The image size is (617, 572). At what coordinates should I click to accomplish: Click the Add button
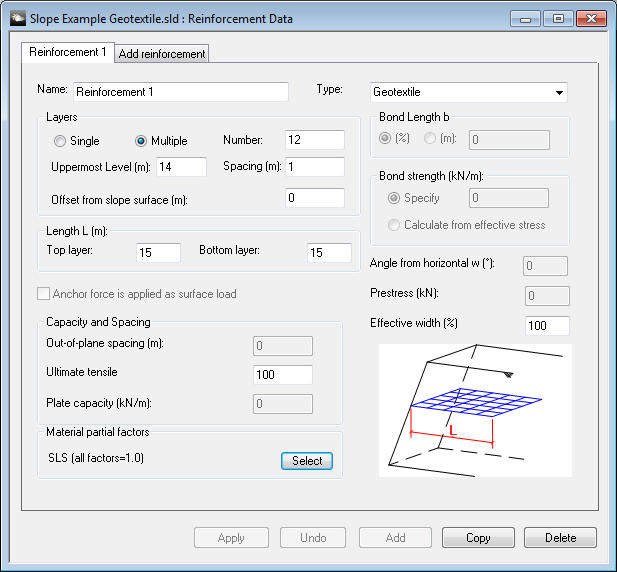tap(395, 538)
